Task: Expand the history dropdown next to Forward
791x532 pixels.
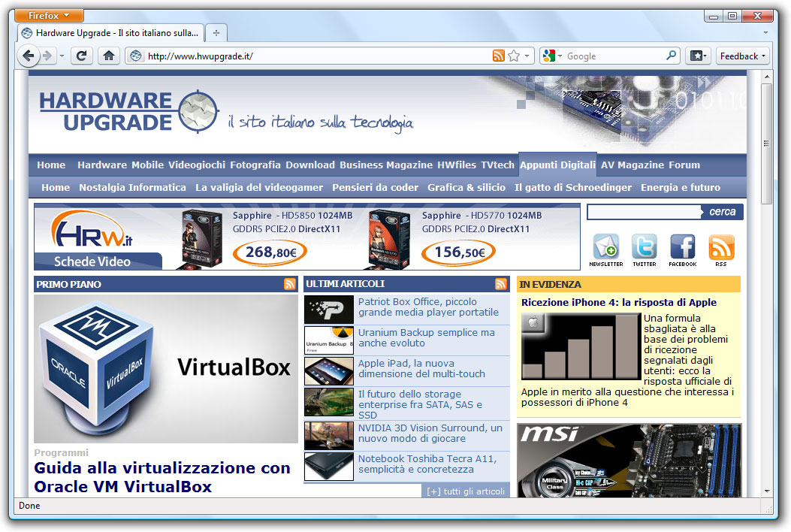Action: click(x=62, y=56)
